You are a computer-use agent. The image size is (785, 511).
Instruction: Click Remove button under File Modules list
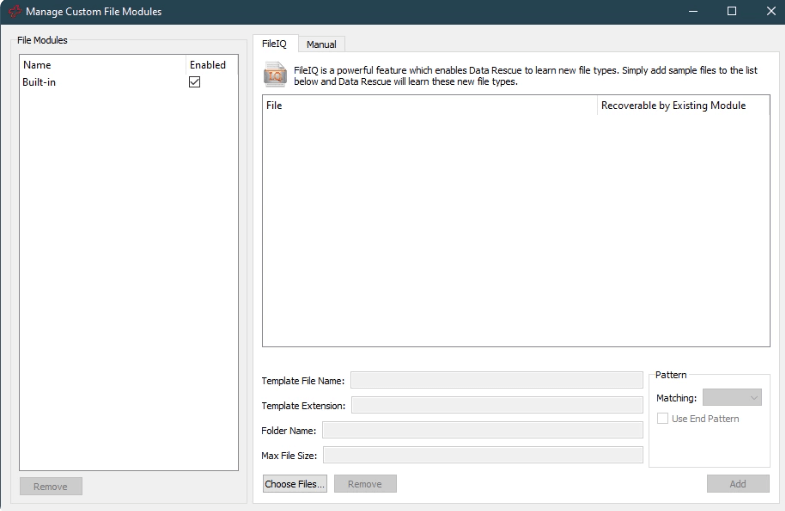click(x=51, y=486)
